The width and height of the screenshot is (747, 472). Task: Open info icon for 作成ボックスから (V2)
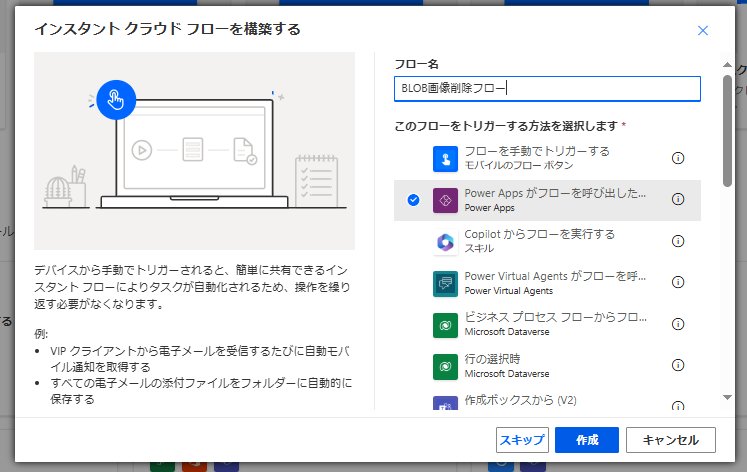(677, 406)
